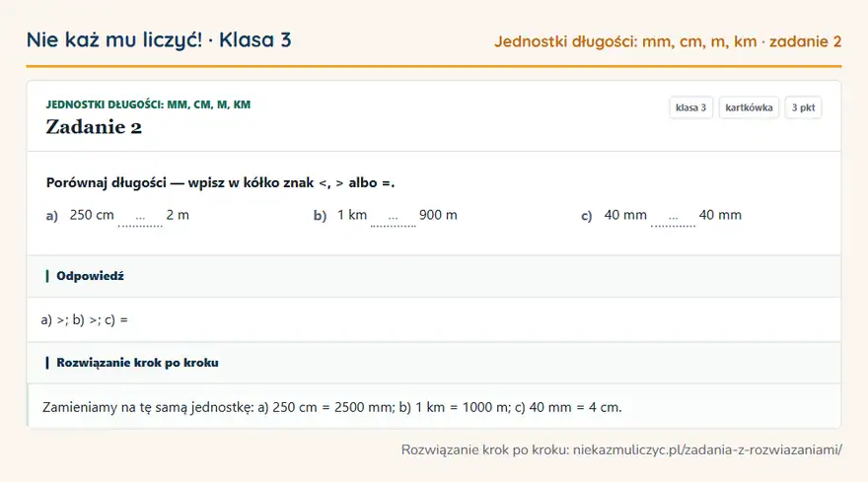Click the dotted blank in part a)

coord(141,218)
